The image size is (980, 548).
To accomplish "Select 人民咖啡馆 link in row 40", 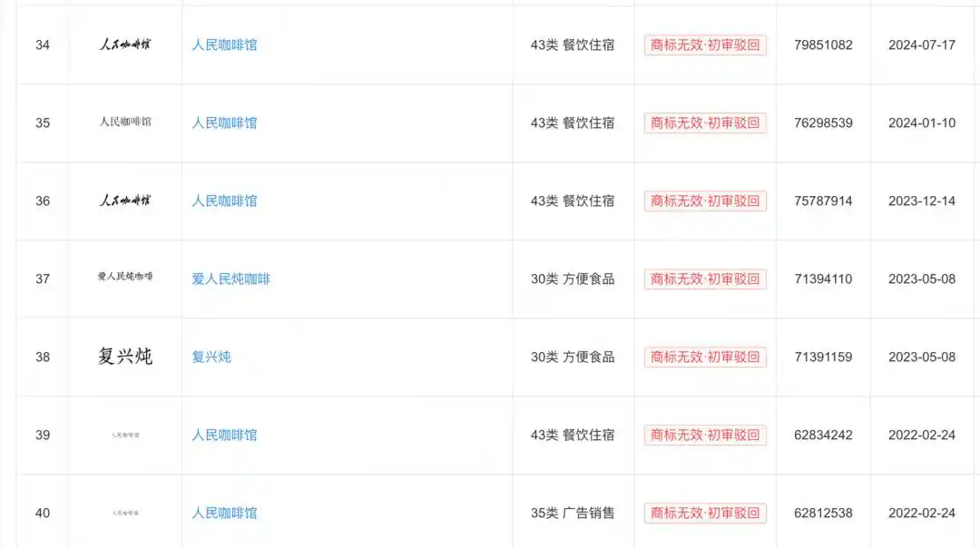I will (224, 513).
